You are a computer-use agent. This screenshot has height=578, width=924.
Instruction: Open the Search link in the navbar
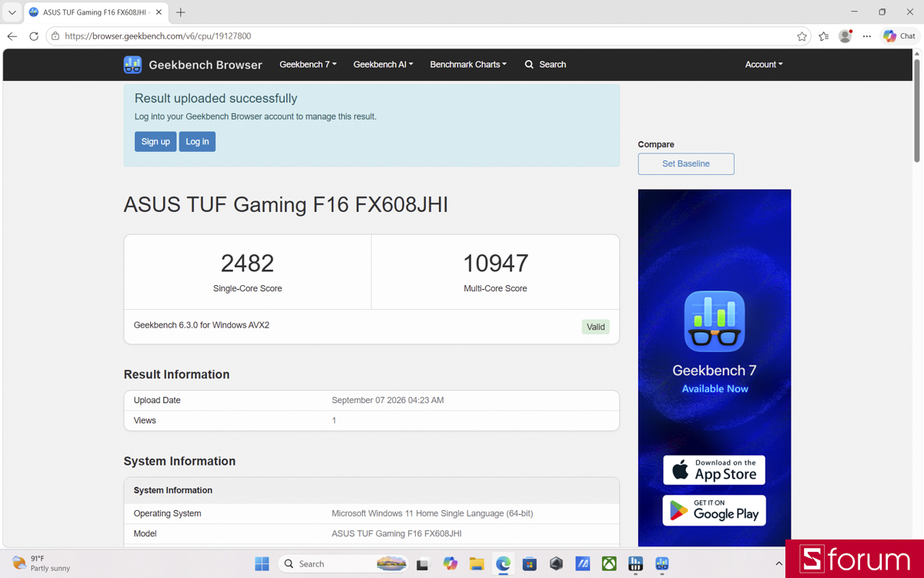point(545,65)
